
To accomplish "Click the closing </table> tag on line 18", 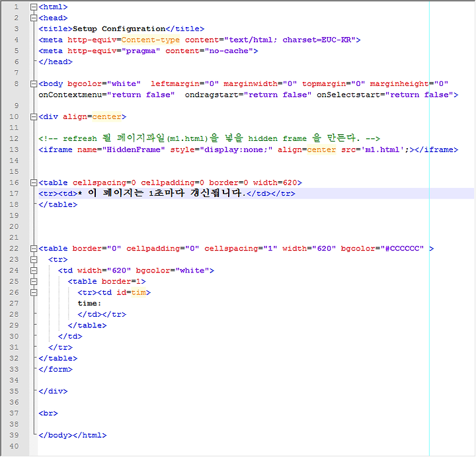I will (58, 204).
